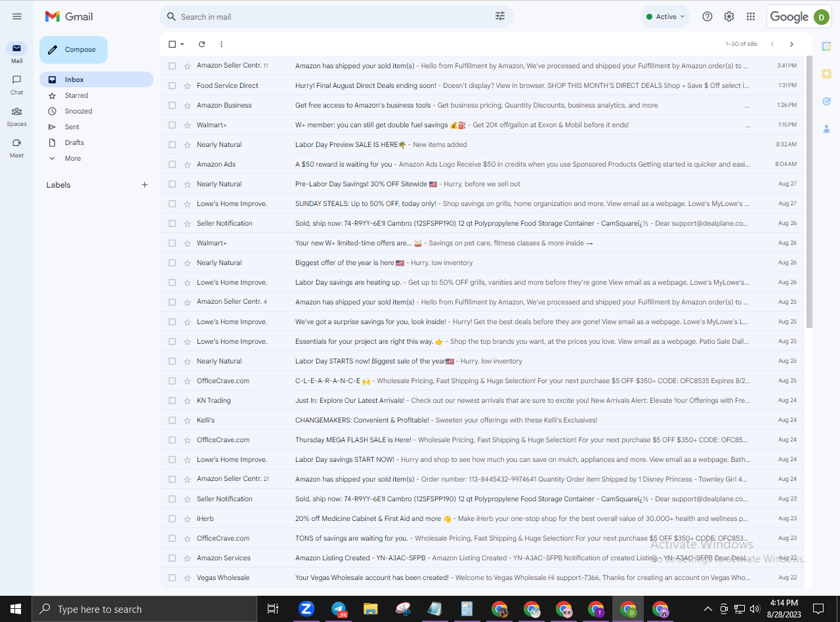
Task: Check the Amazon Ads email checkbox
Action: pyautogui.click(x=172, y=164)
